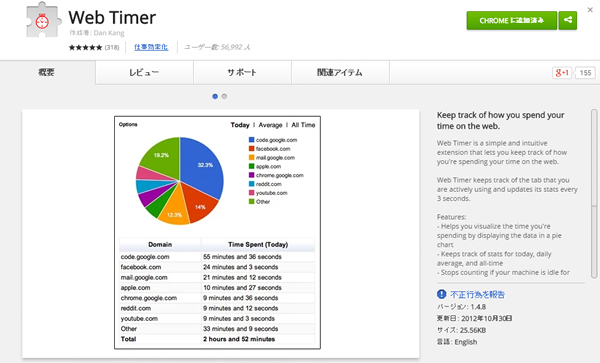Click the CHROME に追加済み green button
The width and height of the screenshot is (600, 363).
[512, 20]
